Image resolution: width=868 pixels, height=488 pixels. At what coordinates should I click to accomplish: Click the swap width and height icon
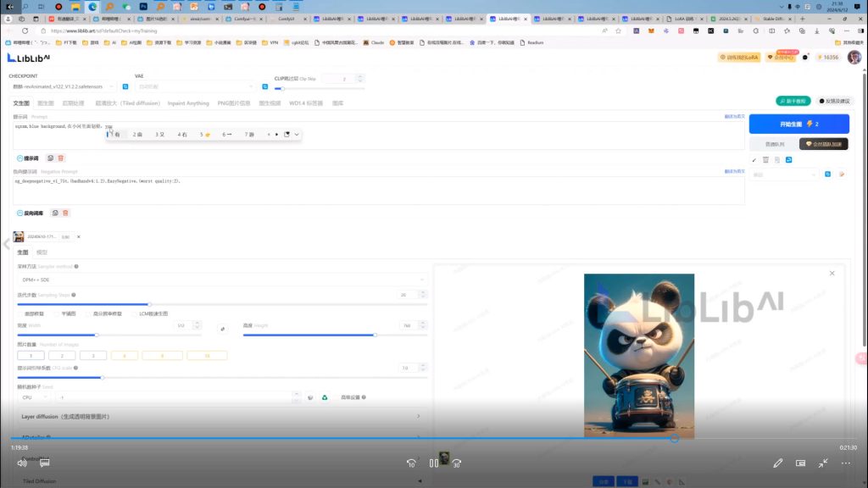click(223, 328)
